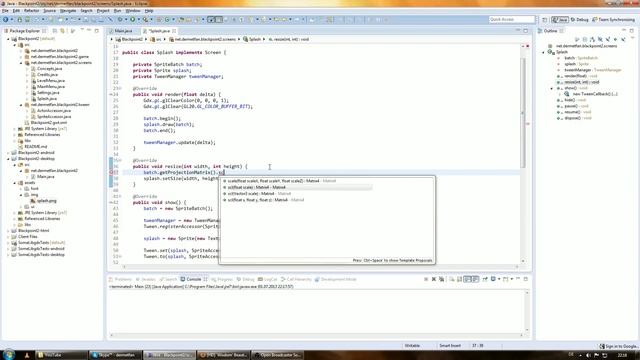Click the editor horizontal scrollbar
This screenshot has height=360, width=640.
pos(320,267)
